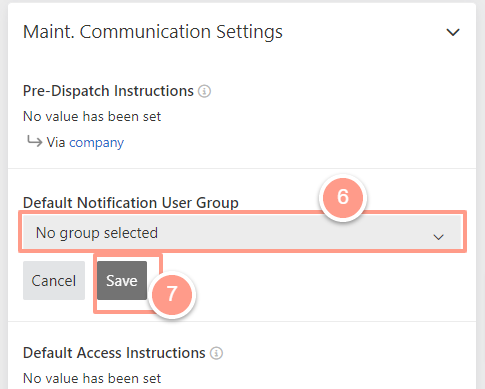Click the Pre-Dispatch Instructions info icon
The height and width of the screenshot is (389, 485).
[x=204, y=91]
